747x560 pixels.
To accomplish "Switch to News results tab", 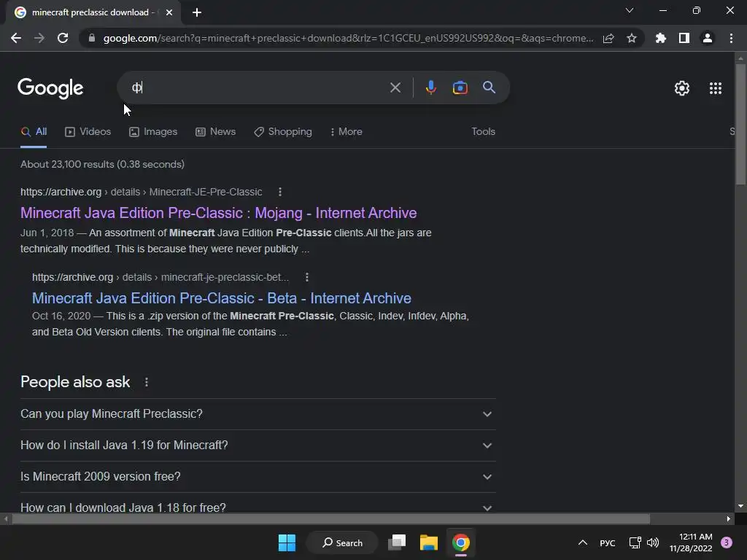I will [215, 132].
